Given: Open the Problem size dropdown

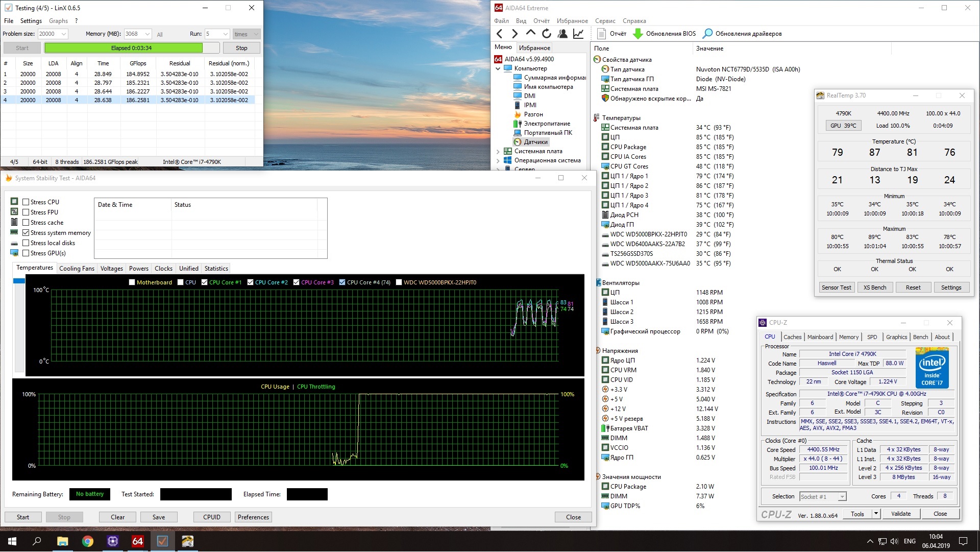Looking at the screenshot, I should [64, 34].
